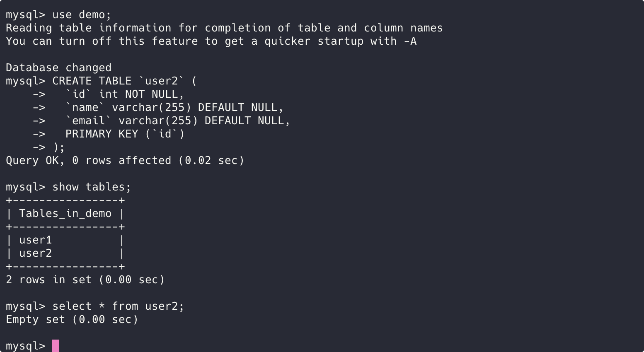Click the pink cursor block at prompt

pos(56,346)
